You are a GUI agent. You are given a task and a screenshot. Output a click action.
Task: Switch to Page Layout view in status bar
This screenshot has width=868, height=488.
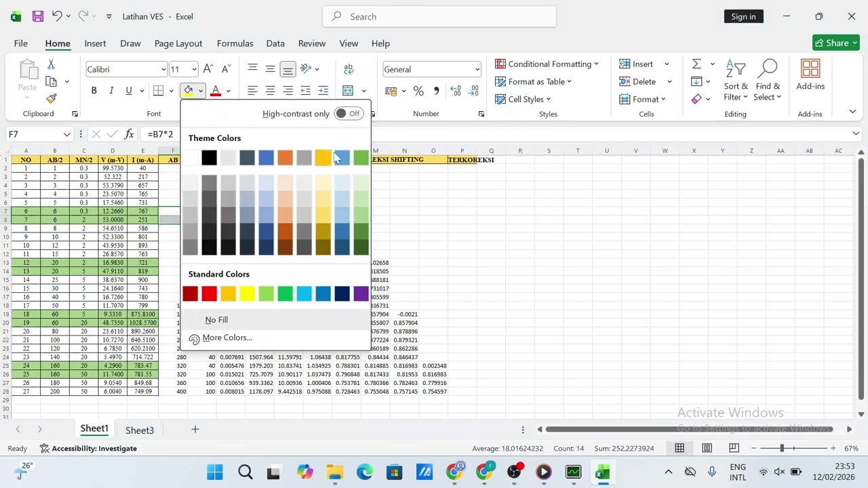click(707, 448)
